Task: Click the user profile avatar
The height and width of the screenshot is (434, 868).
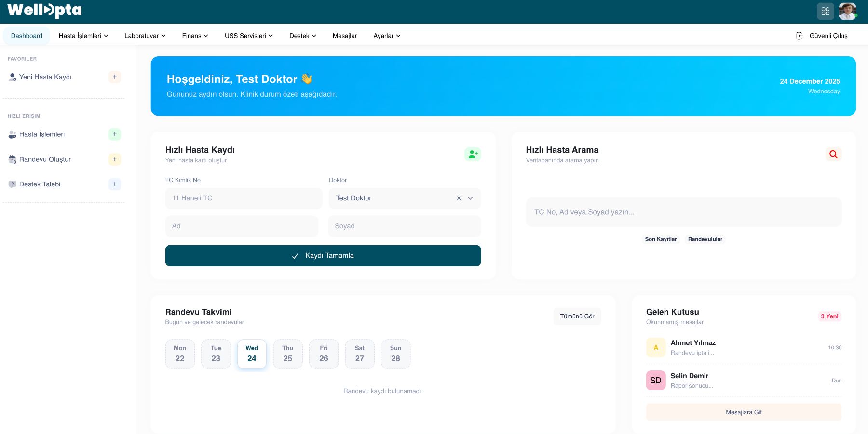Action: pos(847,11)
